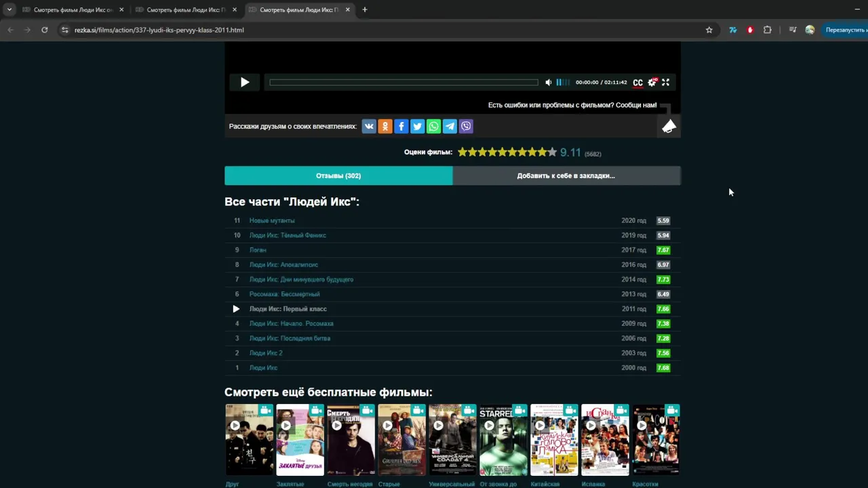Open the Отзывы (302) tab
This screenshot has width=868, height=488.
point(338,176)
